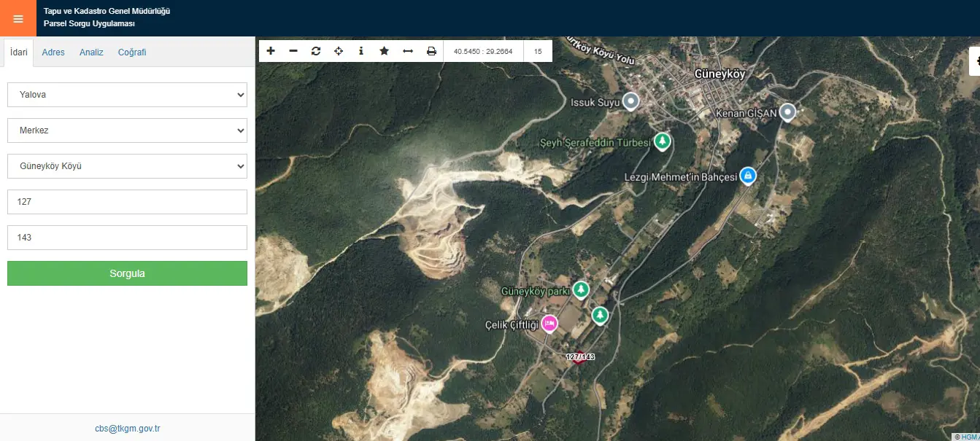Open the cbs@tkgm.gov.tr email link
This screenshot has height=441, width=980.
[127, 429]
